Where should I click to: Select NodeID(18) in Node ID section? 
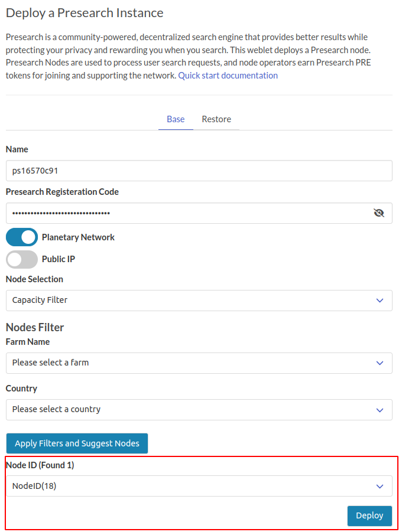point(199,486)
